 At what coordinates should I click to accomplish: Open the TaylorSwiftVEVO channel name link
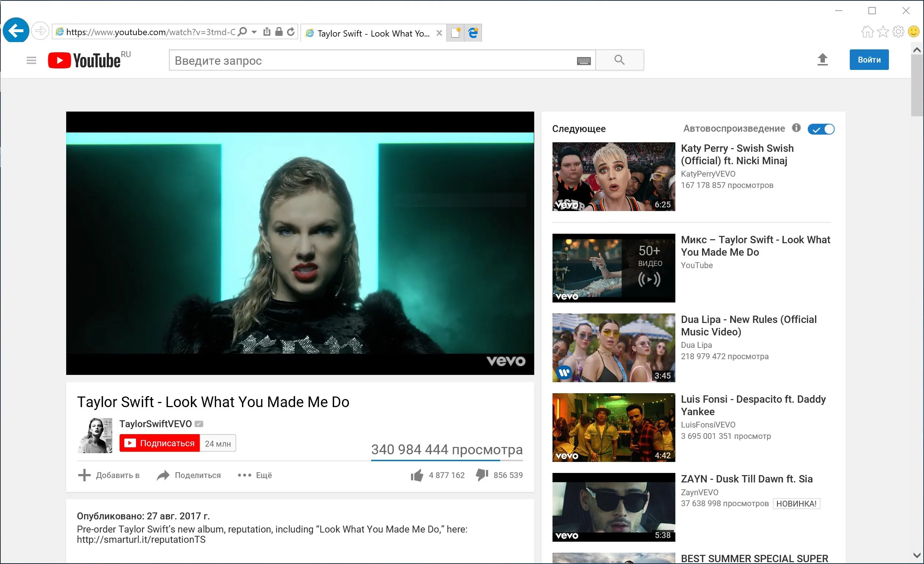(x=156, y=424)
